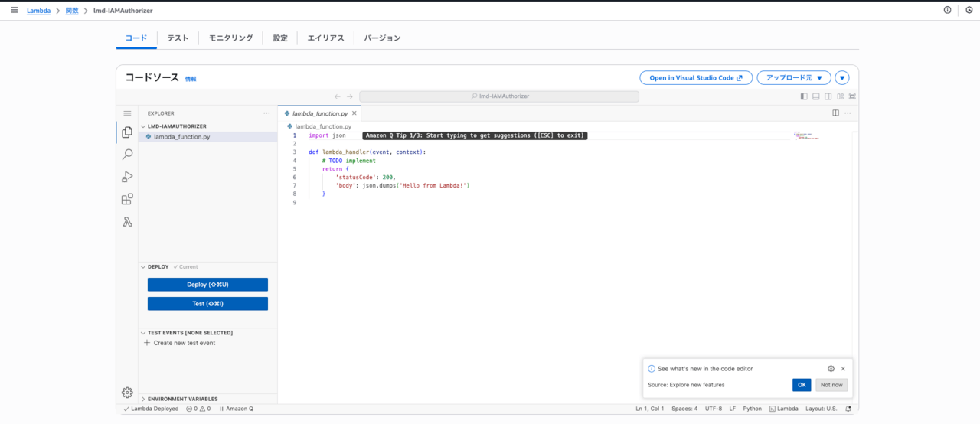Collapse the LMD-IAMAUTHORIZER folder tree
Screen dimensions: 980x424
coord(177,126)
